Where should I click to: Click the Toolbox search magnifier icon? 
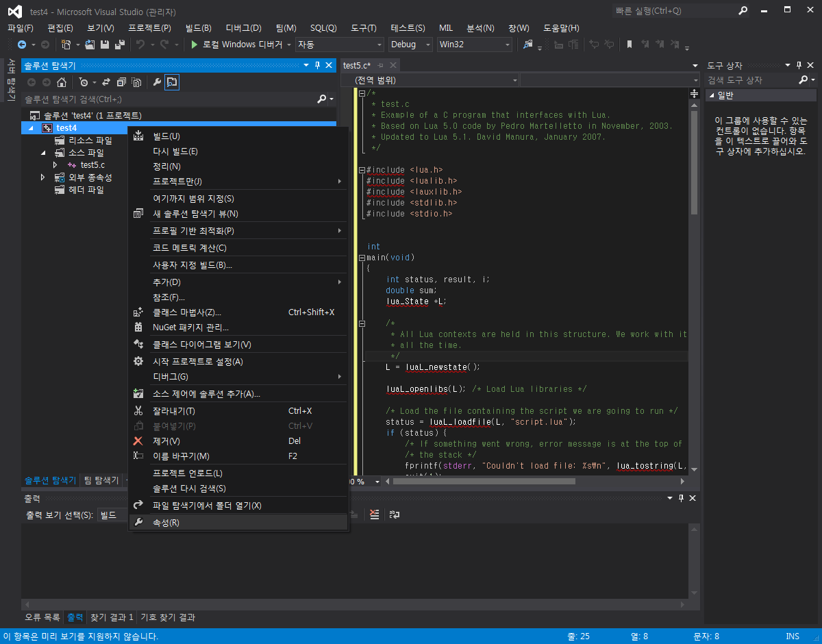804,80
